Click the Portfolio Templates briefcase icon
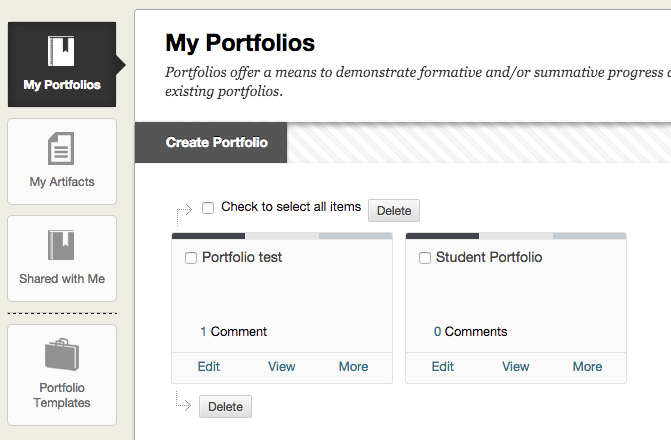The width and height of the screenshot is (671, 440). click(62, 354)
